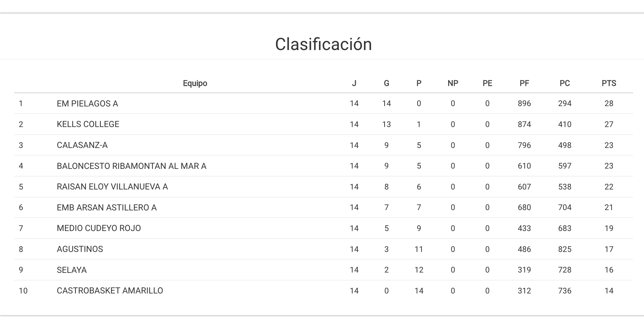The height and width of the screenshot is (330, 644).
Task: Select the AGUSTINOS team name
Action: click(80, 249)
